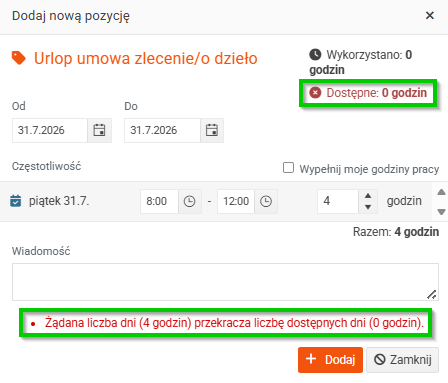Click the list scrollbar down arrow
448x383 pixels.
441,212
